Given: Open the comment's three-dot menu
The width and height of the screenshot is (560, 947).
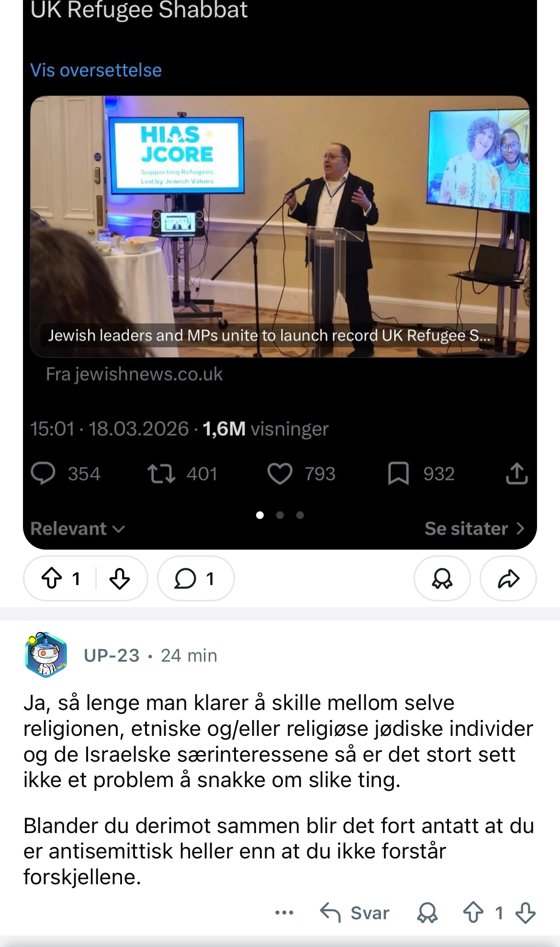Looking at the screenshot, I should tap(284, 913).
